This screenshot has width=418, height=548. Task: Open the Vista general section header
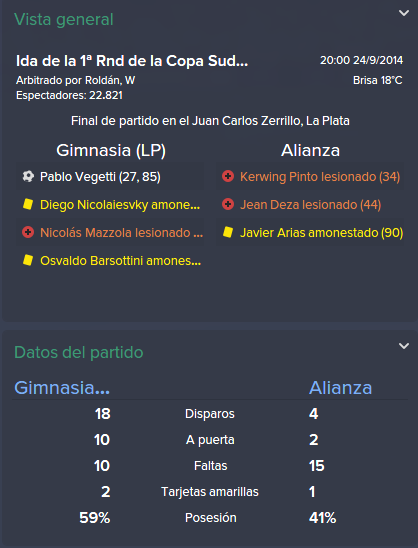tap(64, 20)
